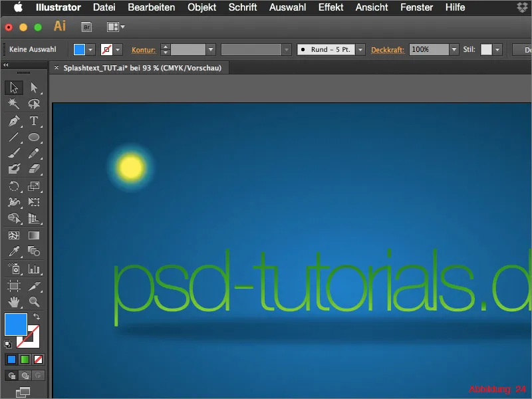Select the Magic Wand tool

pyautogui.click(x=14, y=104)
